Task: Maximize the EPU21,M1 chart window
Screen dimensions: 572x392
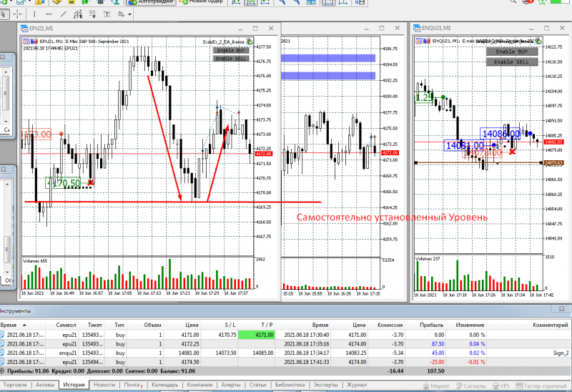Action: (x=255, y=29)
